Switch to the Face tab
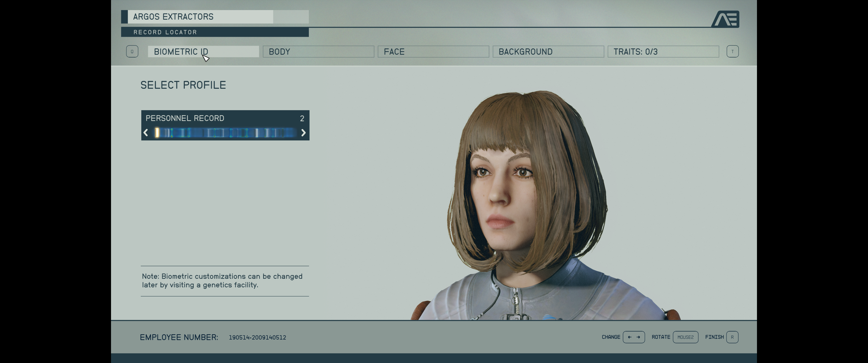 [x=433, y=51]
